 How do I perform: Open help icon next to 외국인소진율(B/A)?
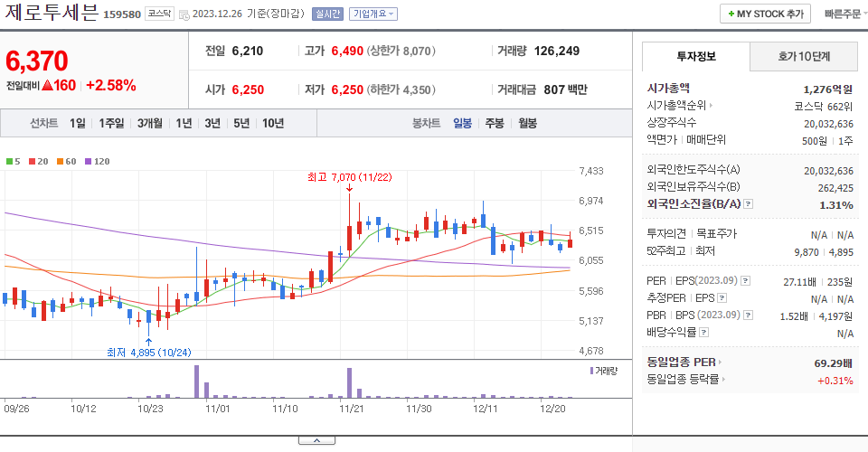coord(748,204)
